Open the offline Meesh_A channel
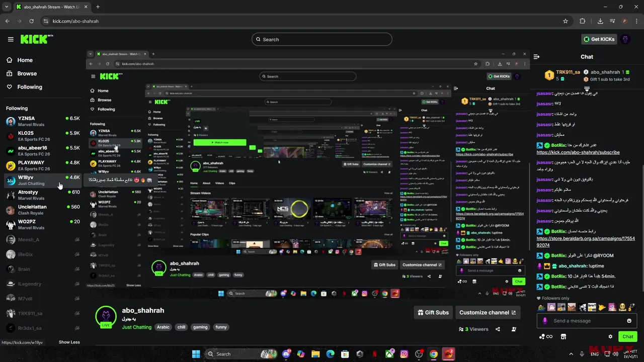Image resolution: width=644 pixels, height=362 pixels. (43, 240)
